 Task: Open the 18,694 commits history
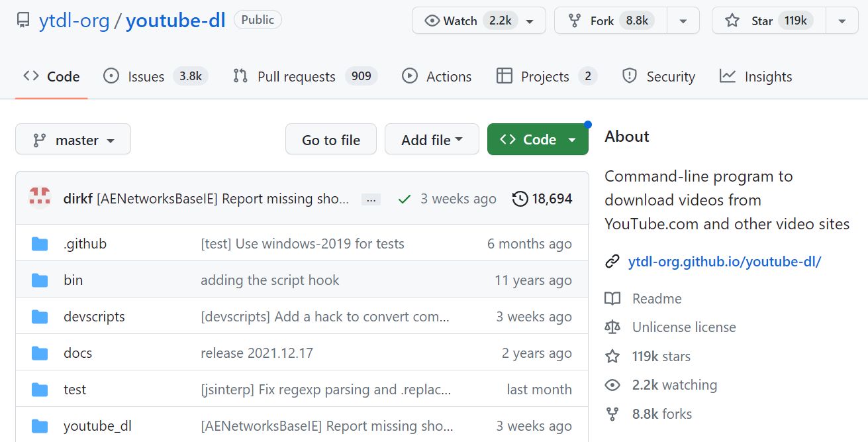543,198
